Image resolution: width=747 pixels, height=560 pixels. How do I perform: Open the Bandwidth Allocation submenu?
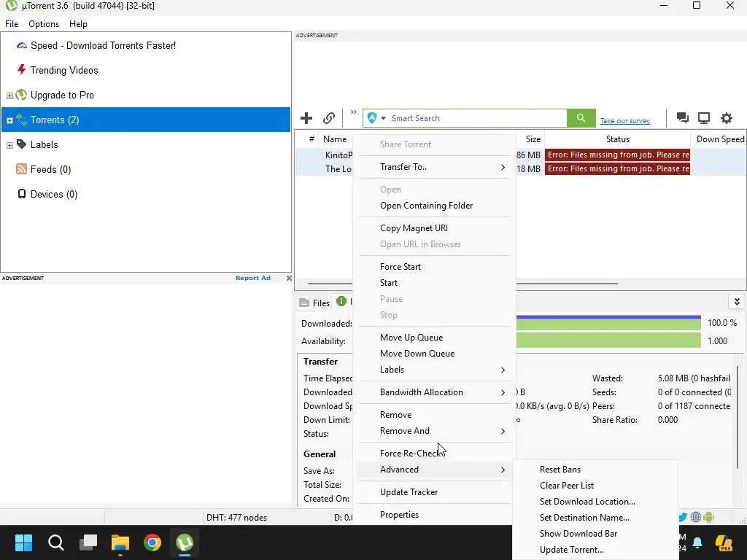tap(436, 392)
